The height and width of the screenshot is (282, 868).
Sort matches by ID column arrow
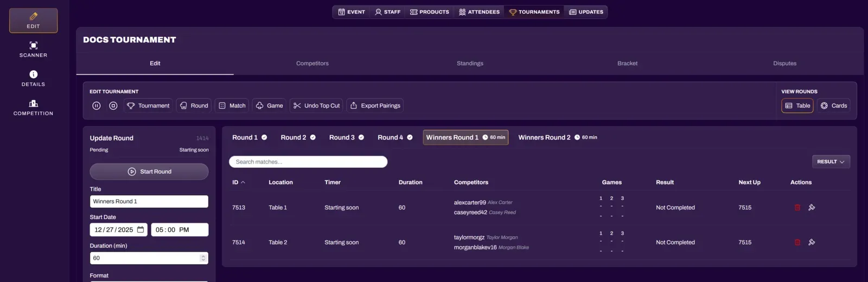coord(242,183)
